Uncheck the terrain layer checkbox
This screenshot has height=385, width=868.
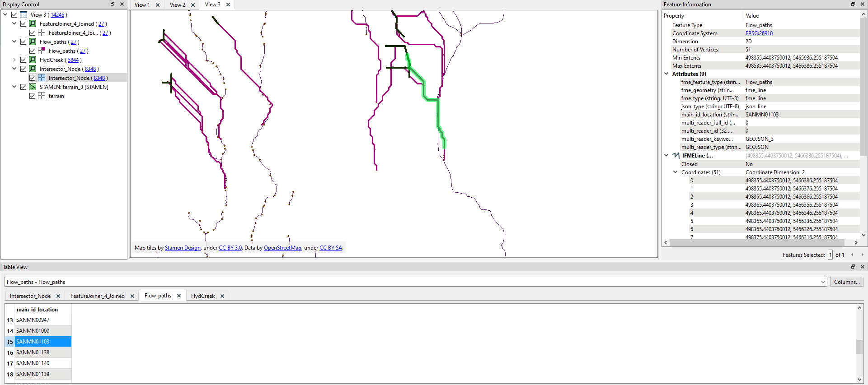33,96
